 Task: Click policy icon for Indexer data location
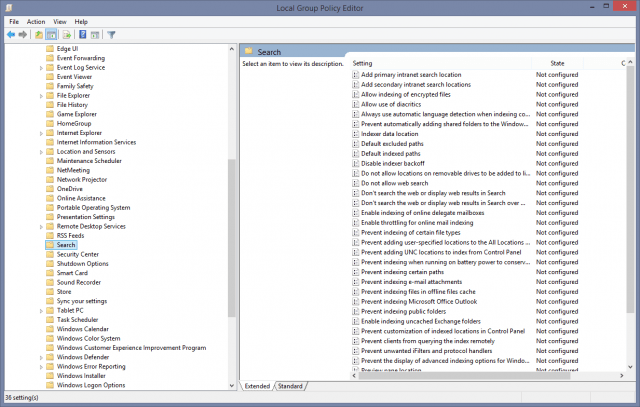356,134
